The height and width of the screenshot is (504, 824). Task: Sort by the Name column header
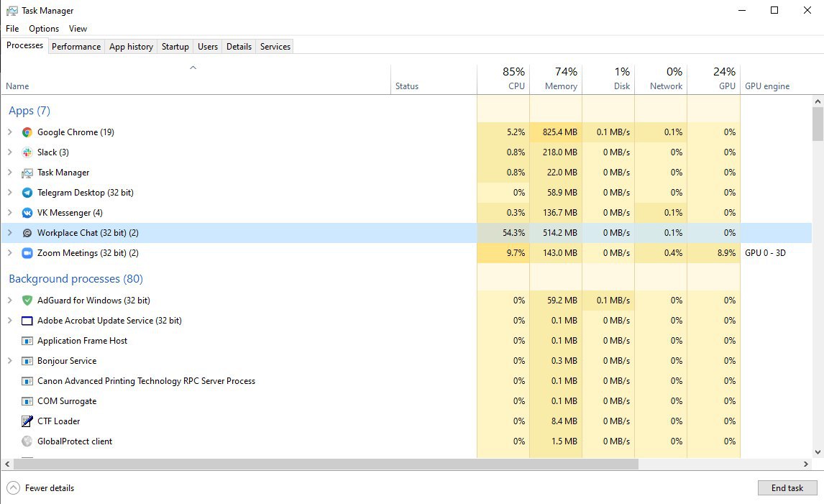coord(196,79)
